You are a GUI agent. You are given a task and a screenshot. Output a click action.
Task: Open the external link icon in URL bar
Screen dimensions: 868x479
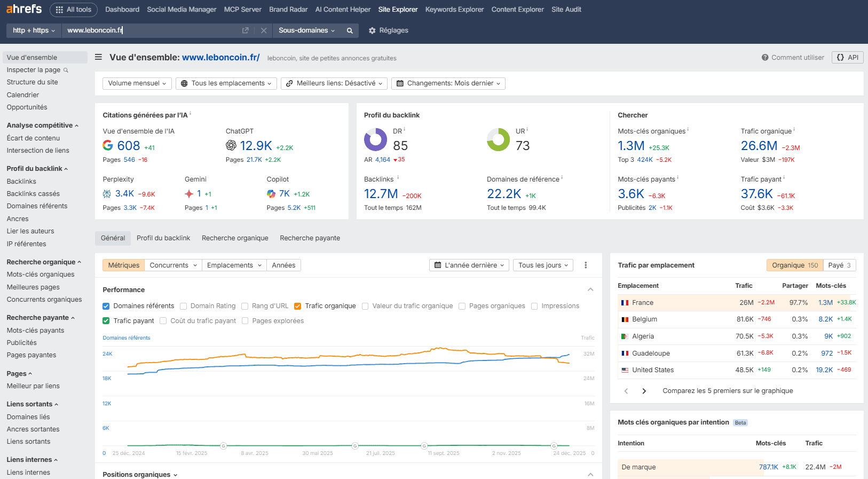coord(246,30)
